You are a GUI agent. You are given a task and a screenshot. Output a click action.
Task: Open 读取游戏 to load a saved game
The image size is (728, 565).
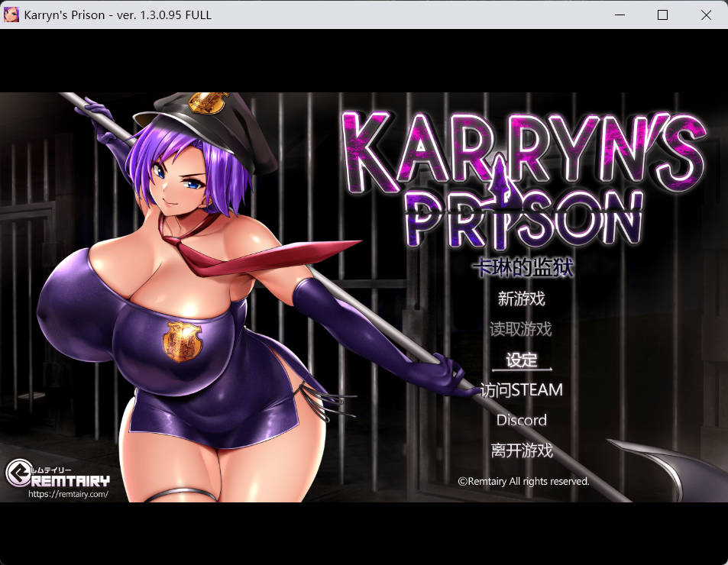(x=523, y=330)
